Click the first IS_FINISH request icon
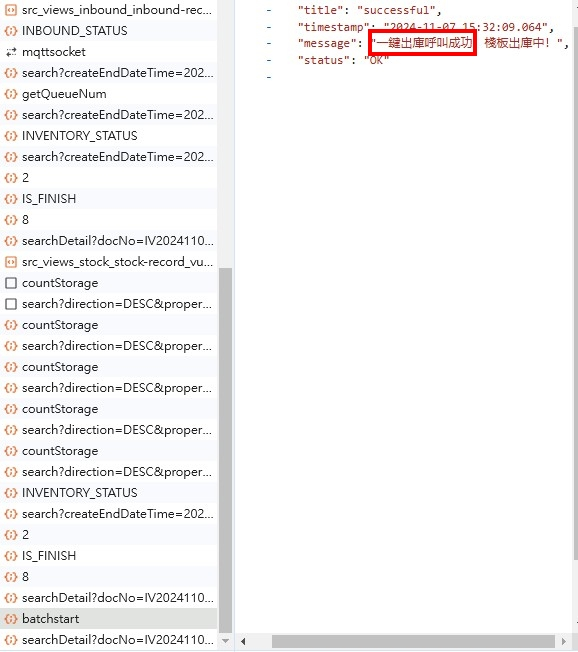This screenshot has width=578, height=652. (x=11, y=199)
